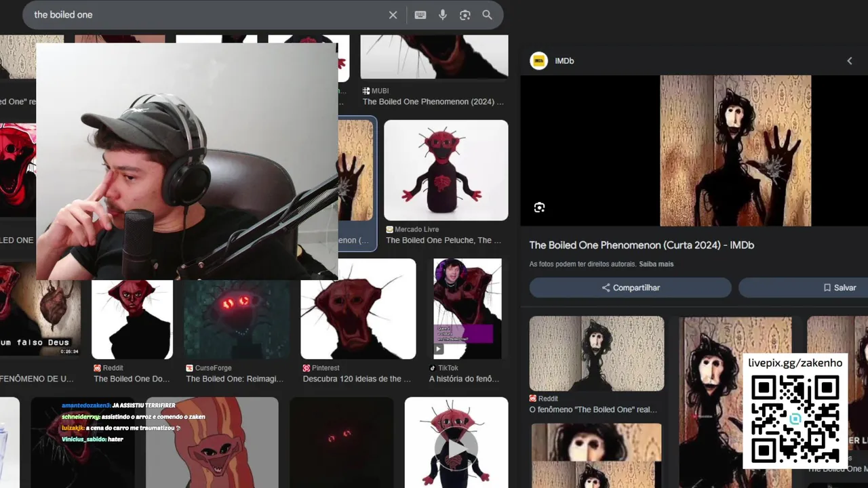Image resolution: width=868 pixels, height=488 pixels.
Task: Click Reddit caption 'The Boiled One Do...'
Action: point(132,379)
